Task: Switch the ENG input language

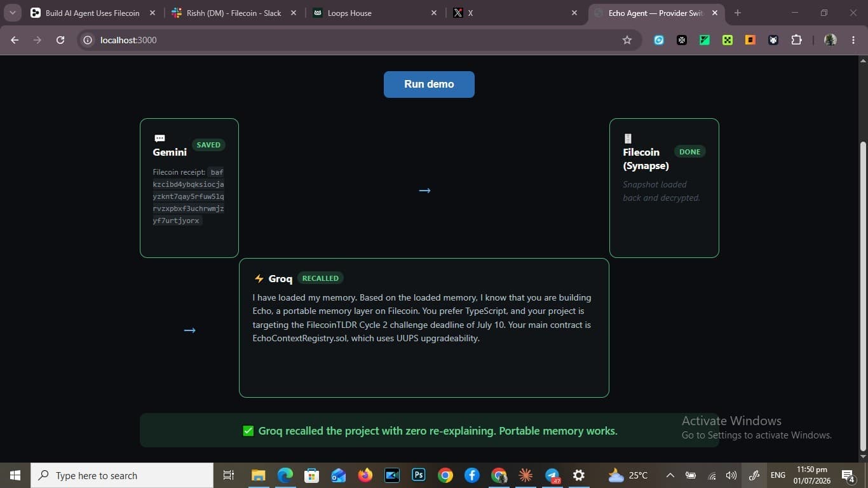Action: click(x=778, y=475)
